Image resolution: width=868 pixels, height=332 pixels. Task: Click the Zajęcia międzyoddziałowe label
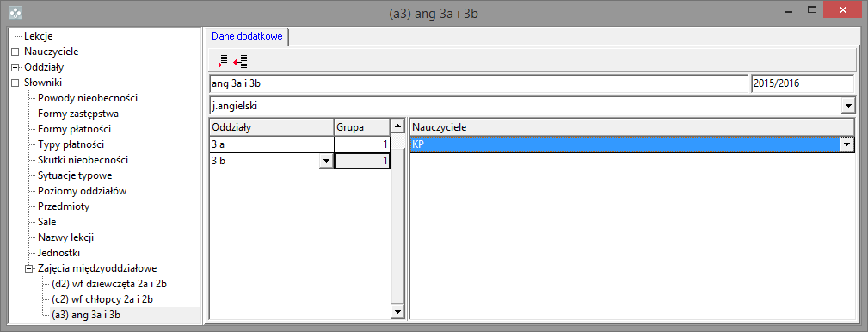(x=97, y=269)
